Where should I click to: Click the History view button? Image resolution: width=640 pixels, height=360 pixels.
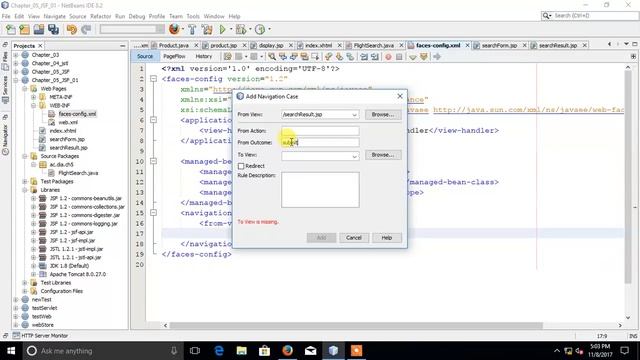tap(204, 56)
